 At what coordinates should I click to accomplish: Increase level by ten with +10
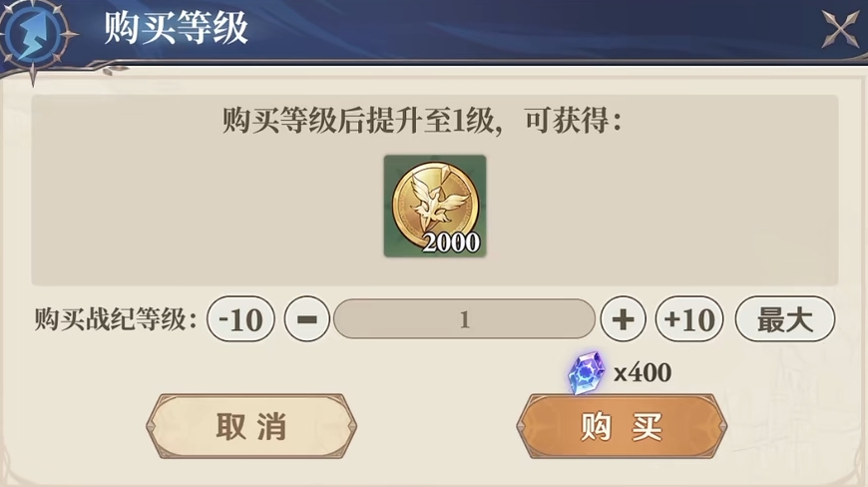(x=689, y=318)
